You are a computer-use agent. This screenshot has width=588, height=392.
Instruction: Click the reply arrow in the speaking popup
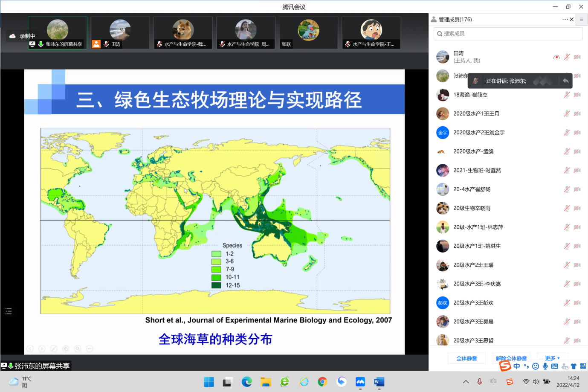tap(565, 81)
